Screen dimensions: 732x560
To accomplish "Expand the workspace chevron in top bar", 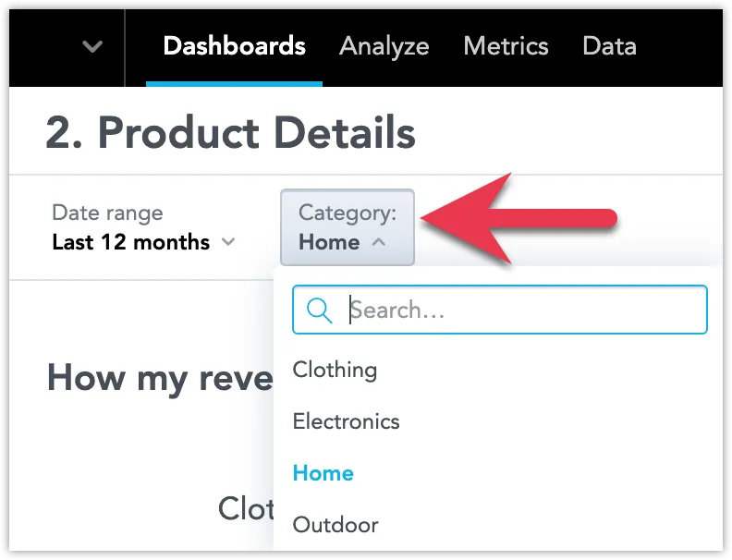I will pos(92,46).
